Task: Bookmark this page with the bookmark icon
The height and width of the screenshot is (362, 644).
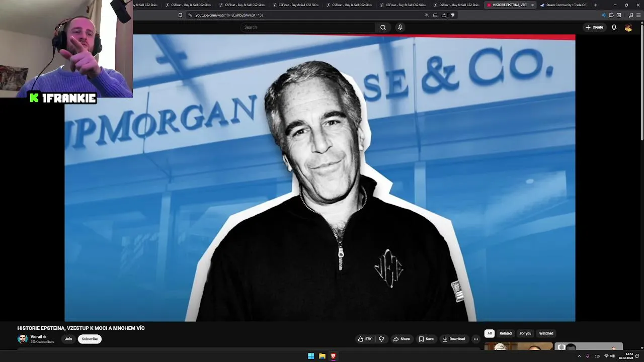Action: (x=180, y=15)
